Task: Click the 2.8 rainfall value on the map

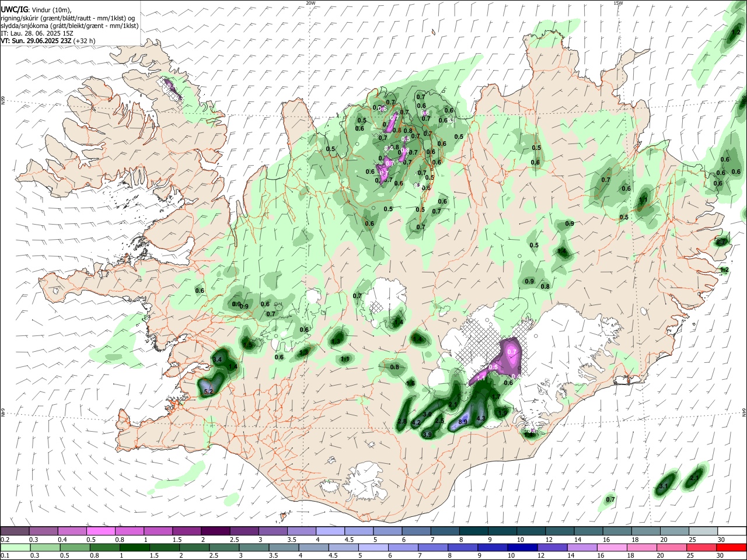Action: 402,421
